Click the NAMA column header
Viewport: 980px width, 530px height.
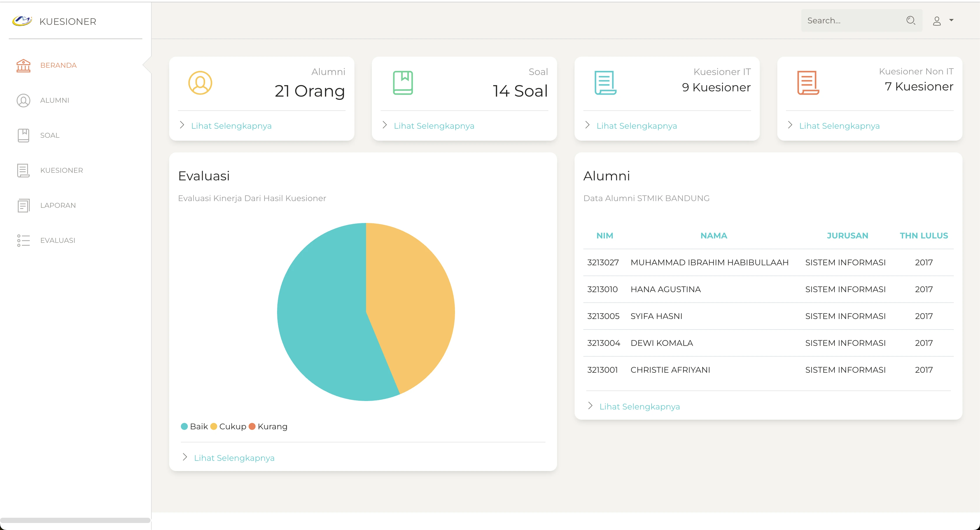[x=714, y=236]
